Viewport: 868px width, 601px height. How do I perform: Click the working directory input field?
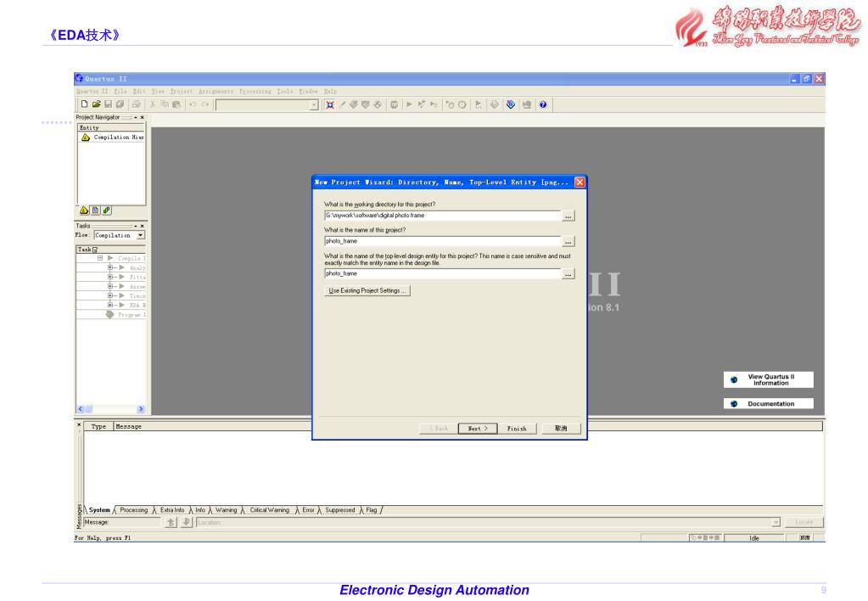click(x=442, y=216)
